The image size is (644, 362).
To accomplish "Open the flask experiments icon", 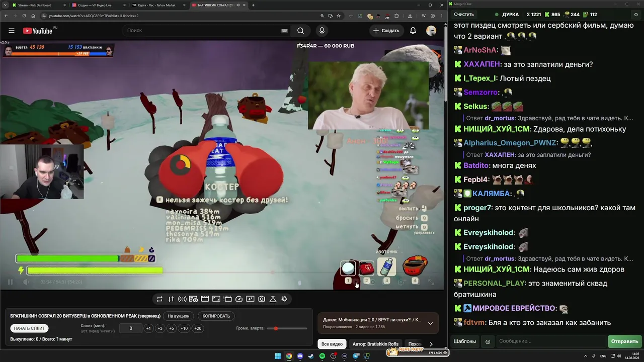I will tap(273, 299).
